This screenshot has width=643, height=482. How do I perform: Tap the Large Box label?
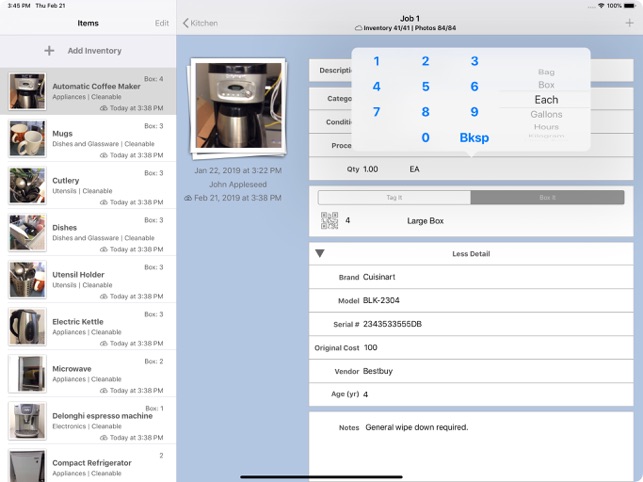tap(425, 221)
